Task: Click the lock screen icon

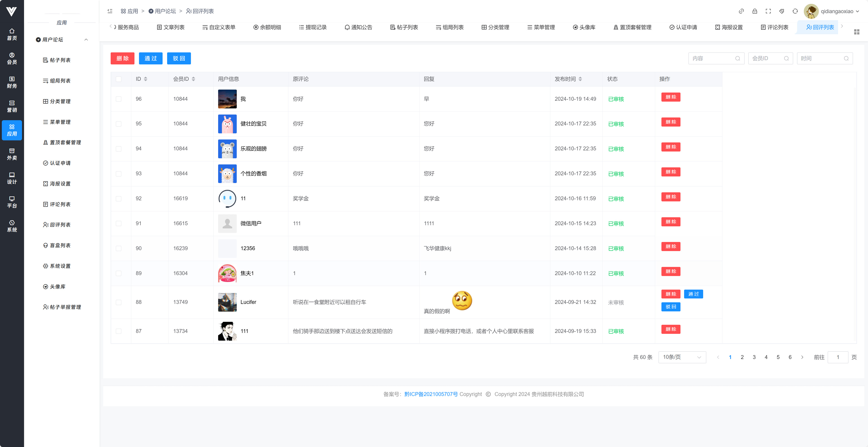Action: click(755, 11)
